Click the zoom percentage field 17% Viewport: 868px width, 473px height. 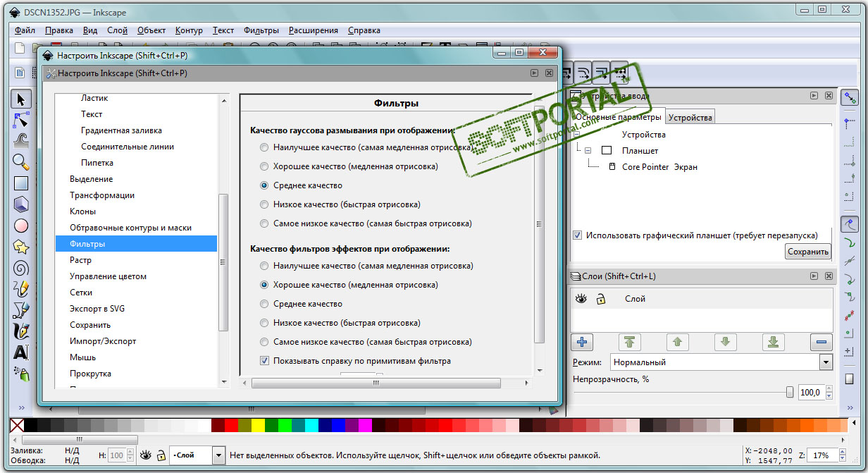824,455
